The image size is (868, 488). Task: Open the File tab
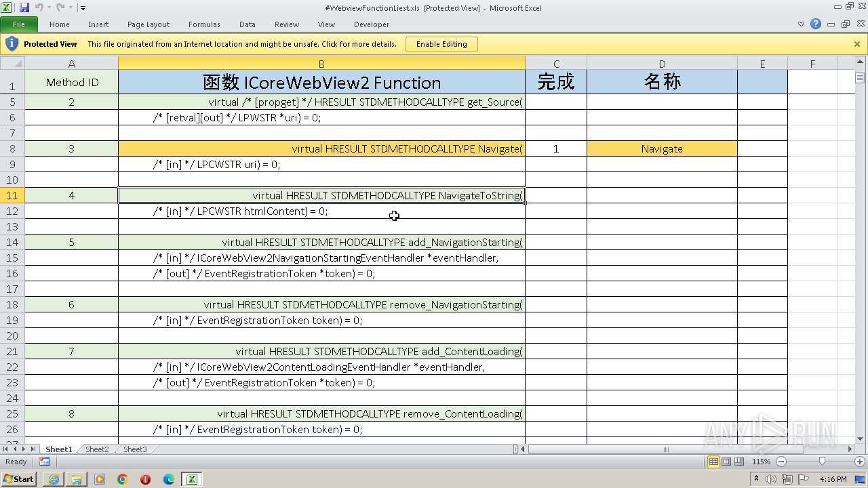click(19, 24)
